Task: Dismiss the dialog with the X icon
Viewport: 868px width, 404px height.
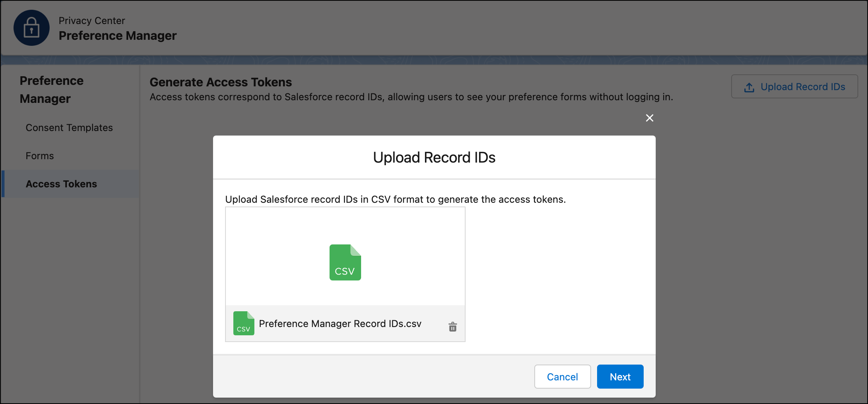Action: pyautogui.click(x=649, y=118)
